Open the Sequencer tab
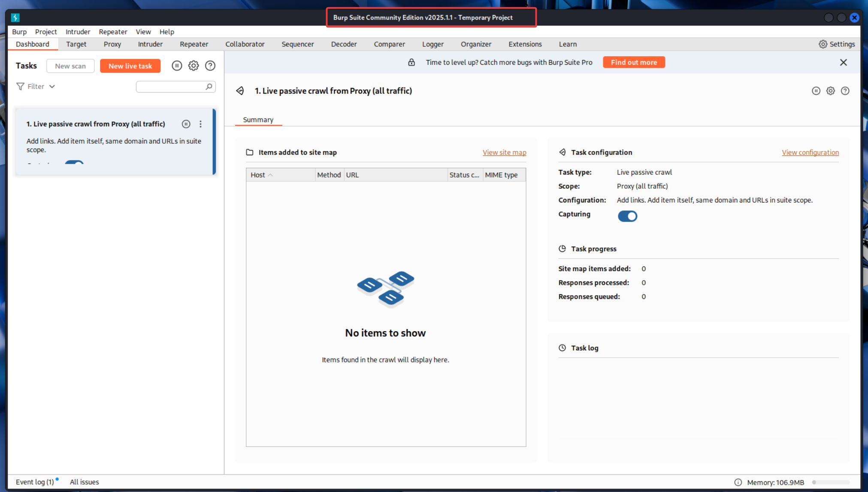868x492 pixels. tap(298, 44)
